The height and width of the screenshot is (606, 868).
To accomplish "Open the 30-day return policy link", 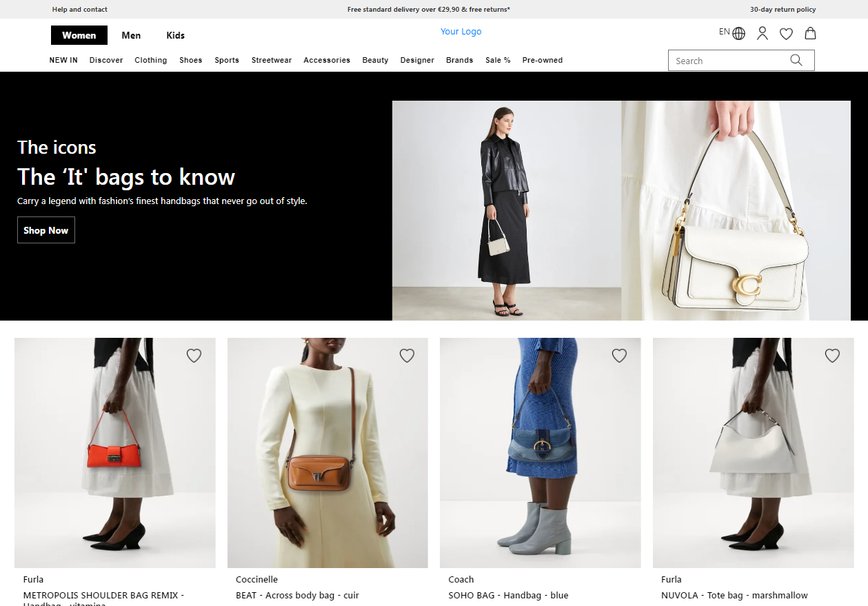I will [783, 10].
